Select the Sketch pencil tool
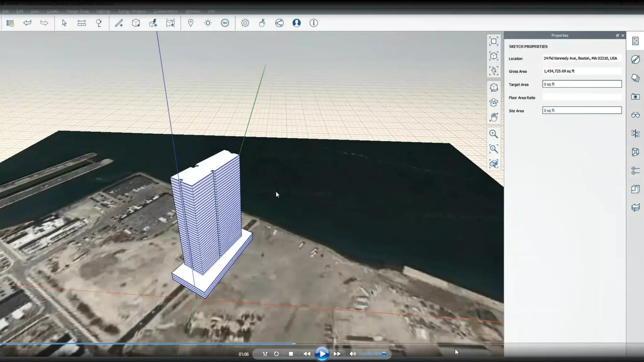This screenshot has height=362, width=644. (119, 23)
